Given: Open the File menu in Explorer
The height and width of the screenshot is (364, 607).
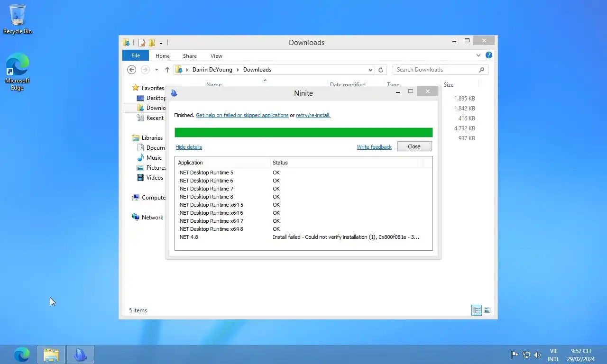Looking at the screenshot, I should point(136,55).
